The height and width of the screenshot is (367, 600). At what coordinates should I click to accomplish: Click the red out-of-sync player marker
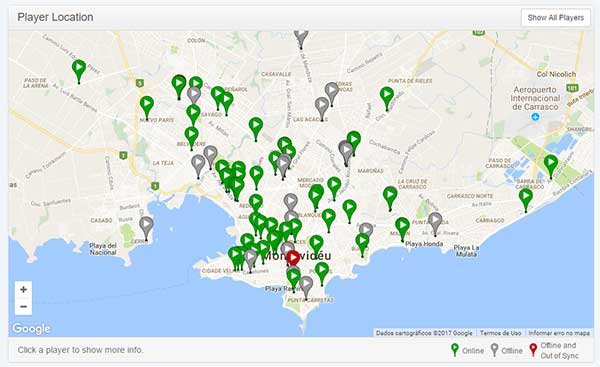click(293, 258)
